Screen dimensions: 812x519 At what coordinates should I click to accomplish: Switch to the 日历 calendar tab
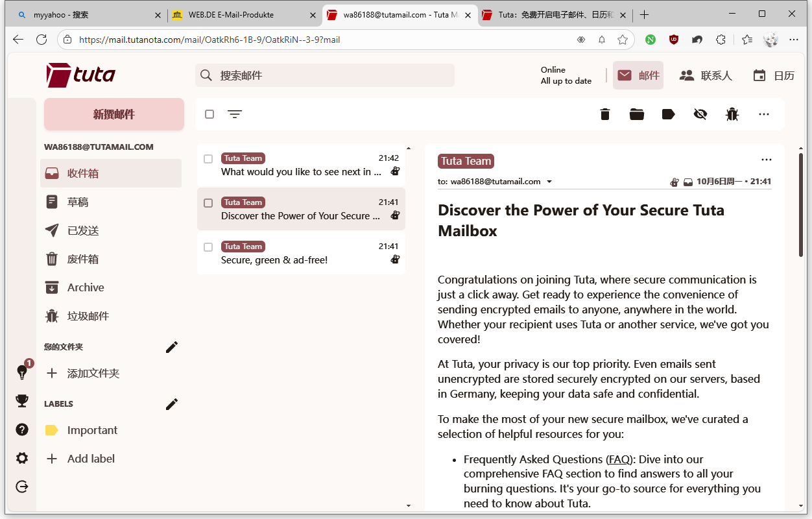point(773,75)
